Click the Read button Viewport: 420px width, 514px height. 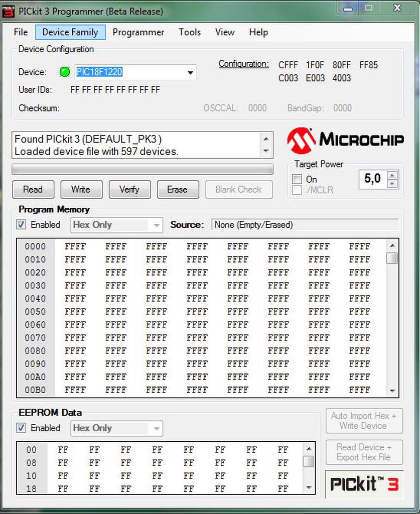33,189
